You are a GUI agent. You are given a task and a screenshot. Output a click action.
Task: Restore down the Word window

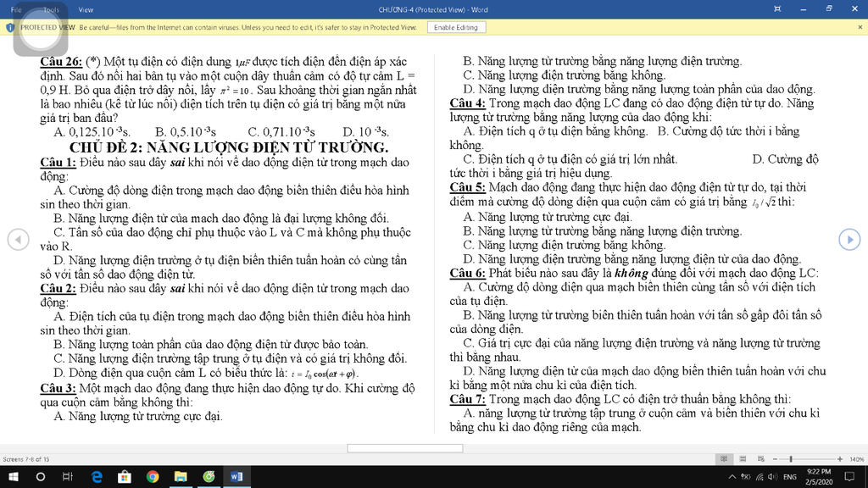coord(829,8)
